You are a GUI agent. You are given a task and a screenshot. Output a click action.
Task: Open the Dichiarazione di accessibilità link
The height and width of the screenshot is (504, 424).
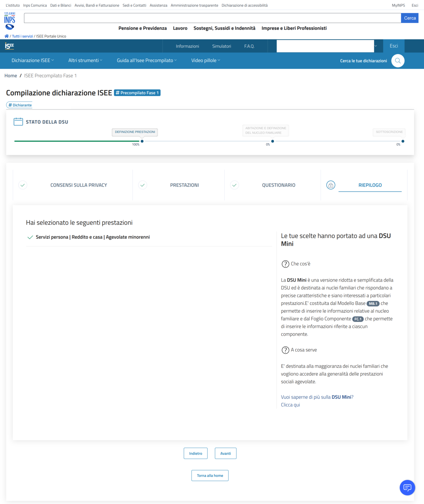(244, 5)
